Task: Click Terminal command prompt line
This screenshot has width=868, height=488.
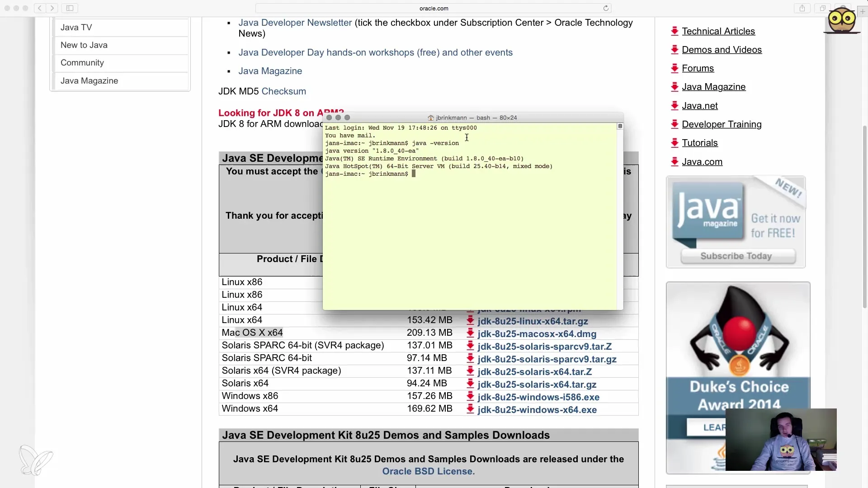Action: pos(370,174)
